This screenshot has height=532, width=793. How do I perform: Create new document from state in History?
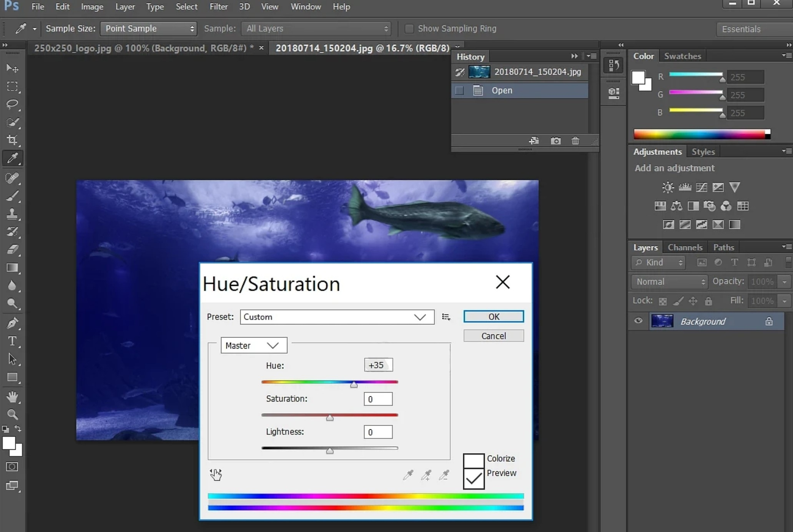(534, 141)
